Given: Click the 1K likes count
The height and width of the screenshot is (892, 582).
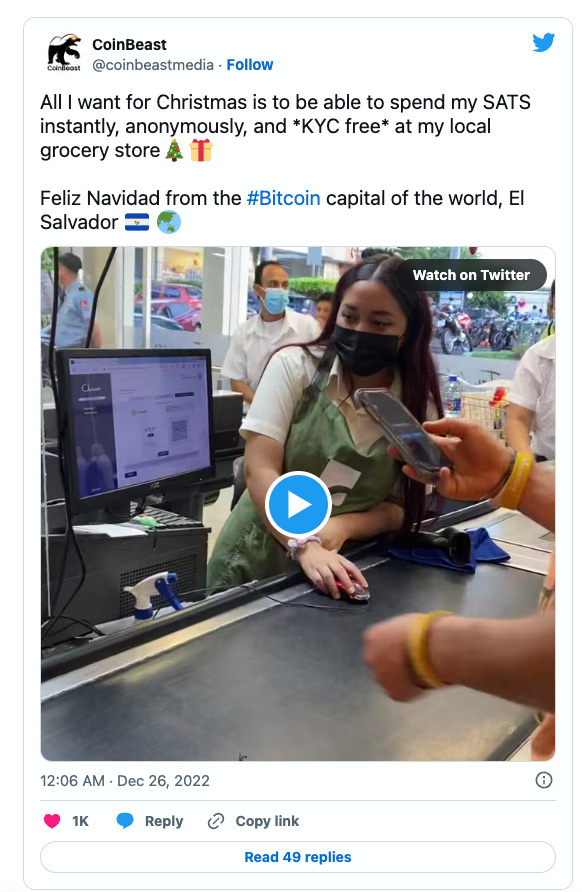Looking at the screenshot, I should tap(80, 821).
